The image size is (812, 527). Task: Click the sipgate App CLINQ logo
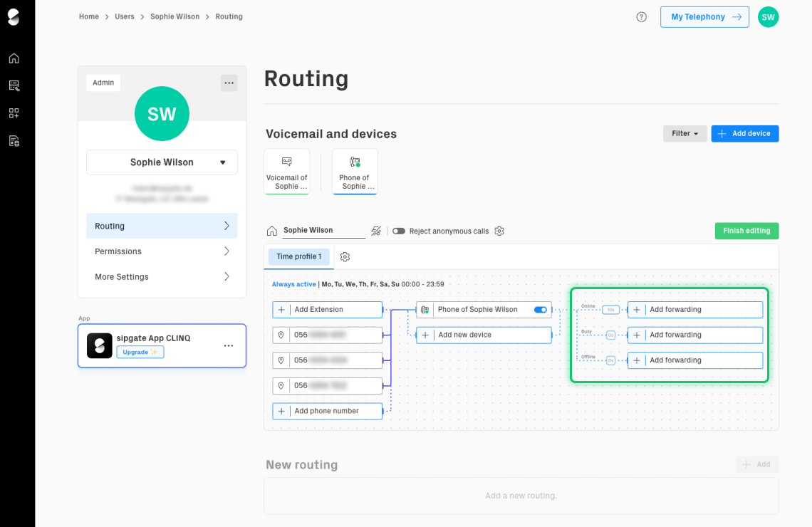pyautogui.click(x=100, y=346)
